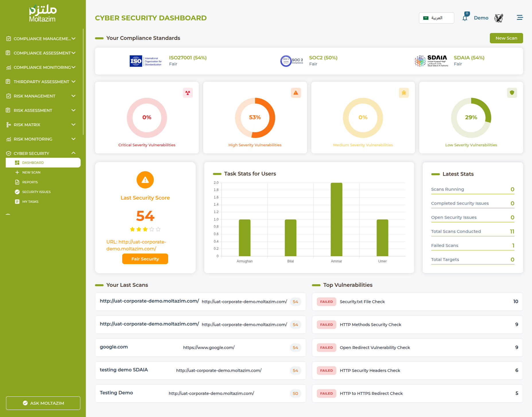Click the Demo user avatar
The width and height of the screenshot is (532, 417).
click(x=499, y=18)
